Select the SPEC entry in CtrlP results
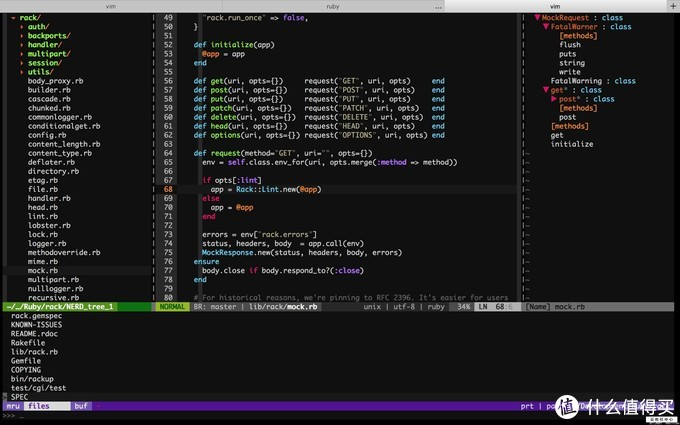 pos(20,397)
